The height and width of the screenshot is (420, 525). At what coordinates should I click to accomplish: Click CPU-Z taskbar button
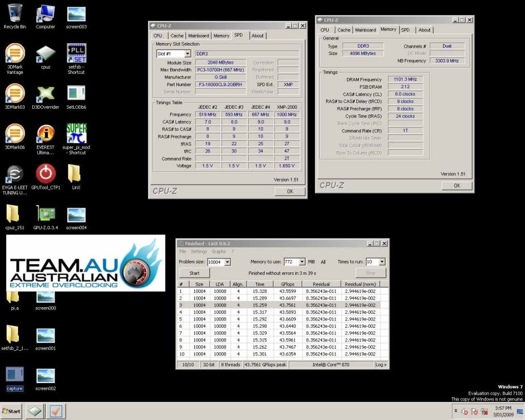35,411
